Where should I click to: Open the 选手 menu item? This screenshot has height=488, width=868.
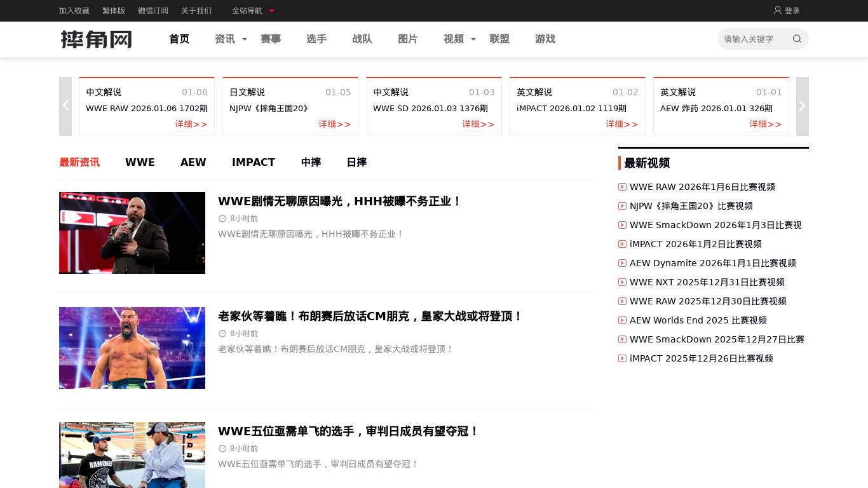pos(316,39)
